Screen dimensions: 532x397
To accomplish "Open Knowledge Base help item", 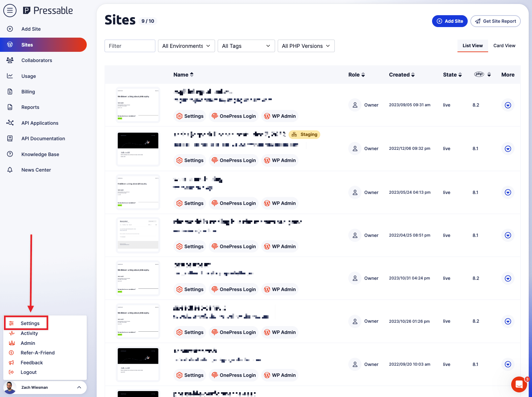I will pyautogui.click(x=40, y=154).
